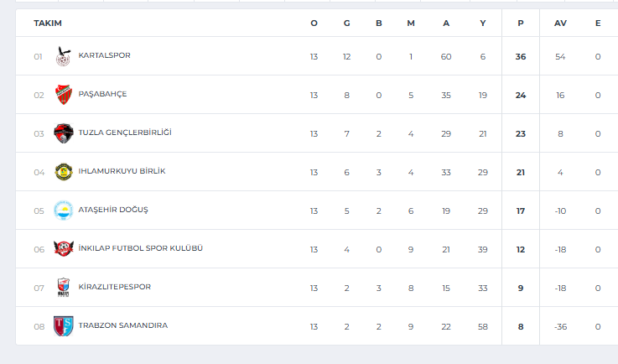Click İnkılap Futbol Spor Kulübü logo

(64, 249)
